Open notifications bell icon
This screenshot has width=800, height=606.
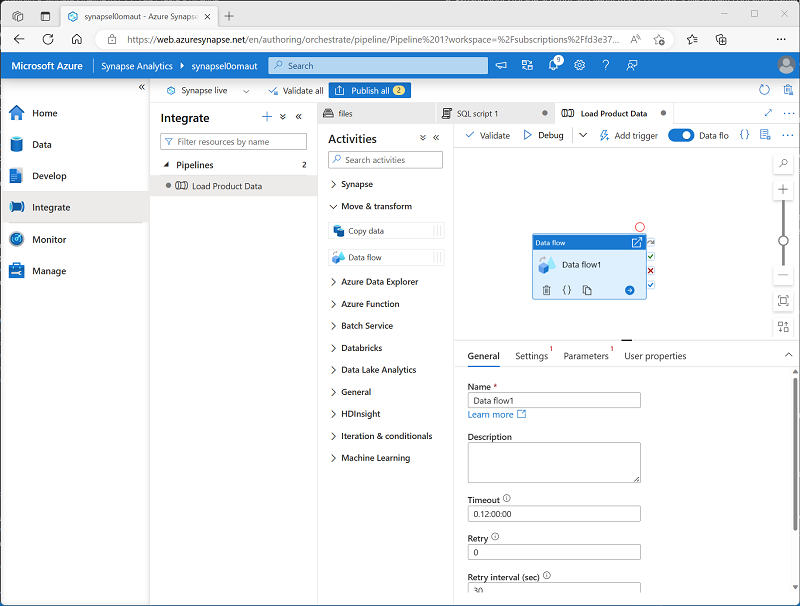554,65
